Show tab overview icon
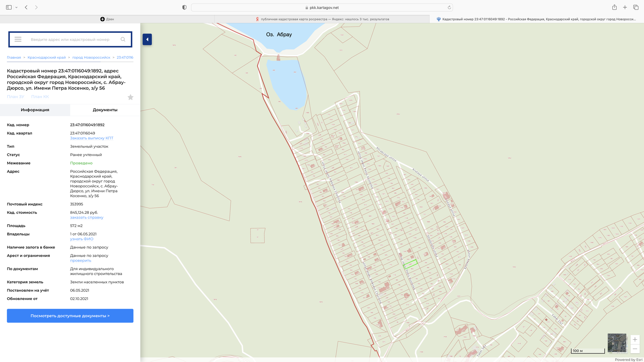 pos(636,7)
